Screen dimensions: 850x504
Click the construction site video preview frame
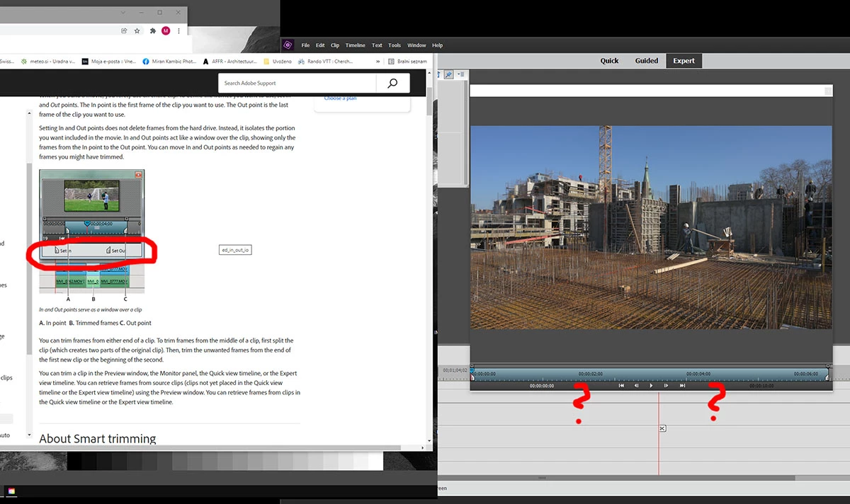point(651,227)
